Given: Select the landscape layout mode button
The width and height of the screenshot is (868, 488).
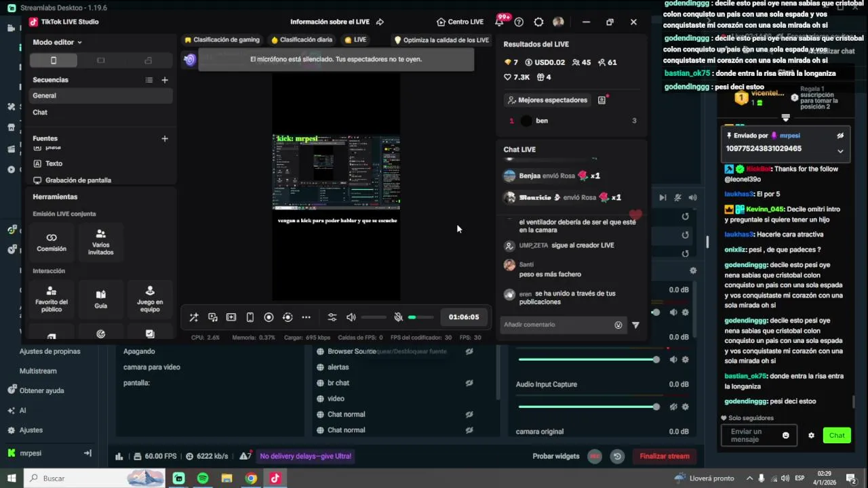Looking at the screenshot, I should 101,60.
